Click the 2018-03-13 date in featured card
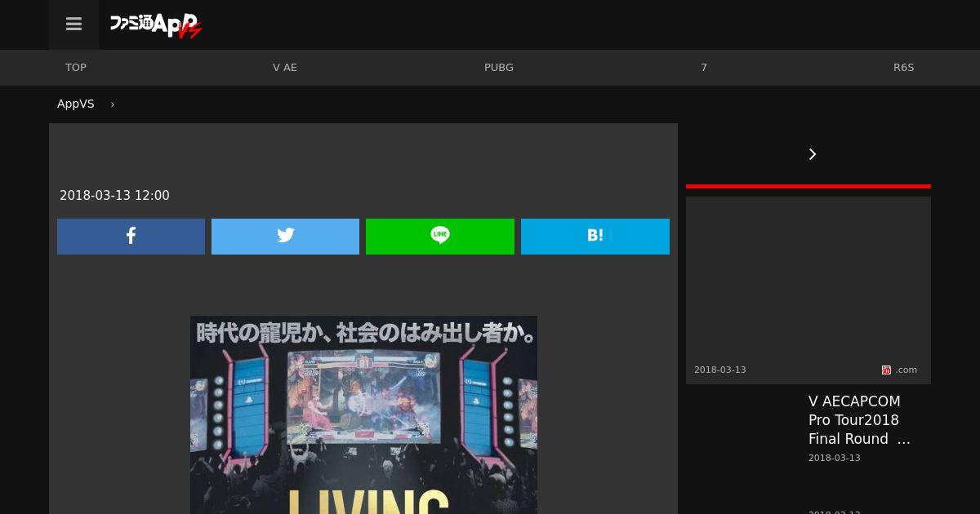Screen dimensions: 980x514 (x=719, y=370)
